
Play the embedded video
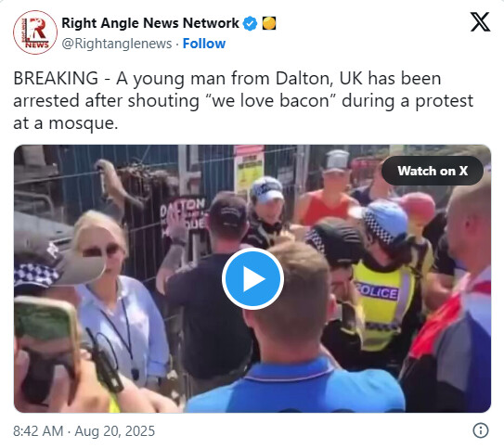(x=252, y=279)
